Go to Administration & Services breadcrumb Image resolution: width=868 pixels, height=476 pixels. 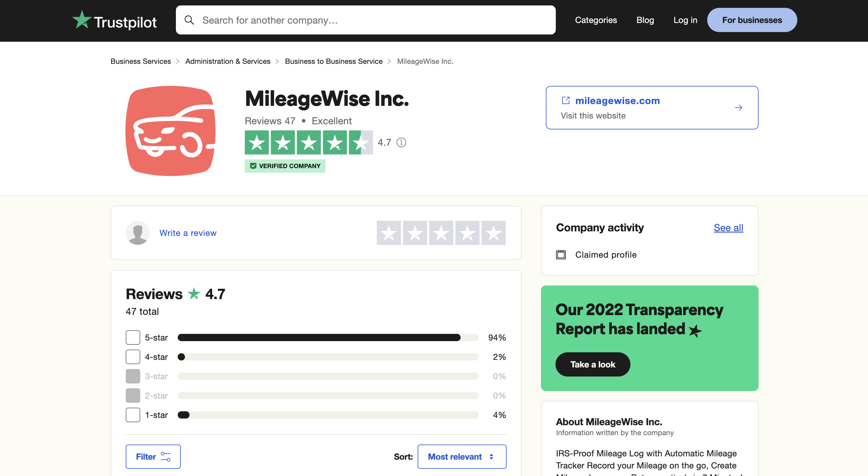click(x=228, y=61)
